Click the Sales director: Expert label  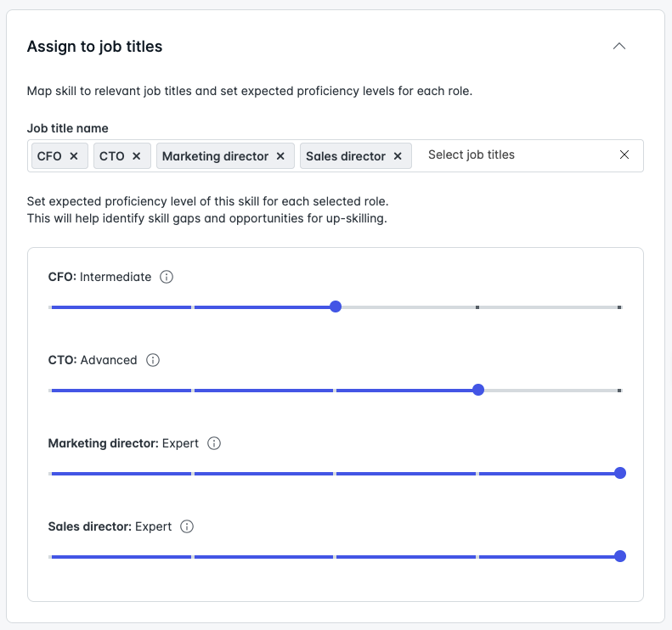110,526
